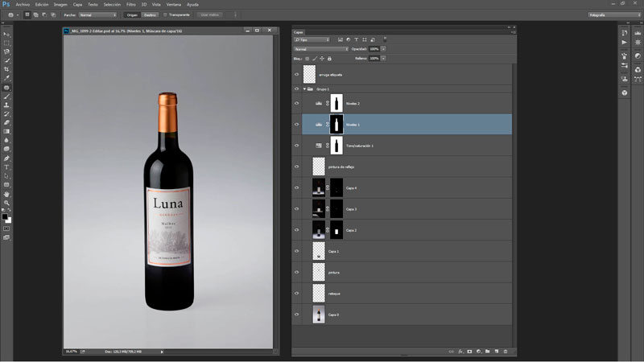Enable the Transparente checkbox
The height and width of the screenshot is (362, 644).
click(165, 14)
